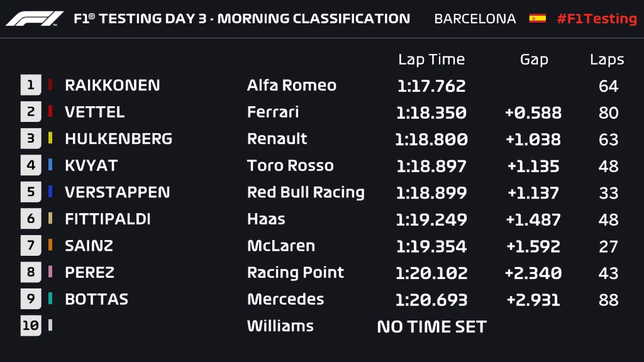The width and height of the screenshot is (644, 362).
Task: Click the F1 logo in the header
Action: pos(35,19)
